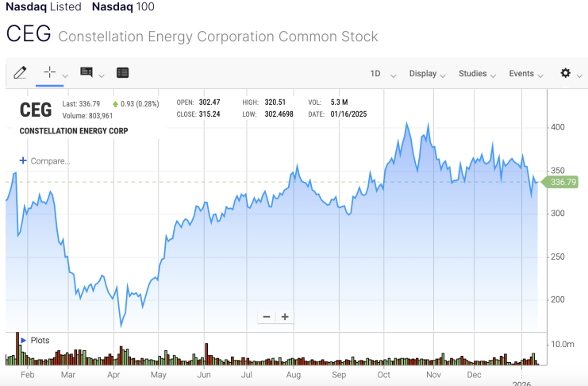Open the Studies menu
Screen dimensions: 588x386
tap(477, 74)
